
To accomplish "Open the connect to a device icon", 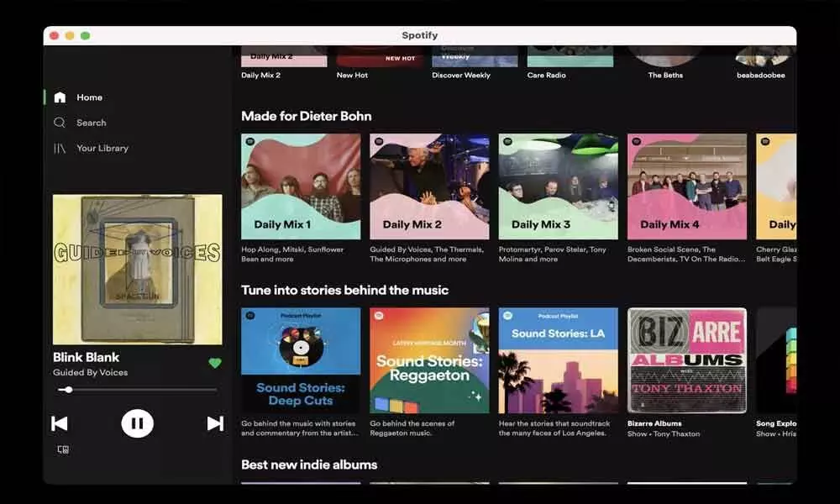I will point(63,449).
